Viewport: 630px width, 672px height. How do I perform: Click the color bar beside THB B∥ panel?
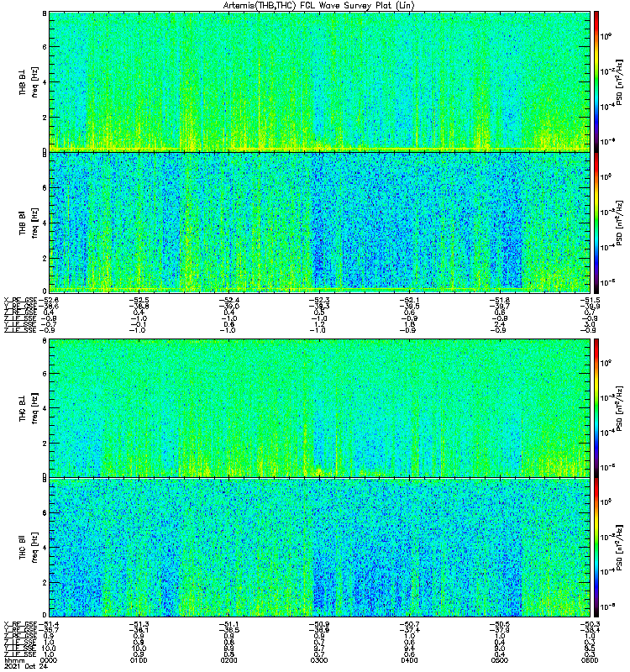point(596,223)
